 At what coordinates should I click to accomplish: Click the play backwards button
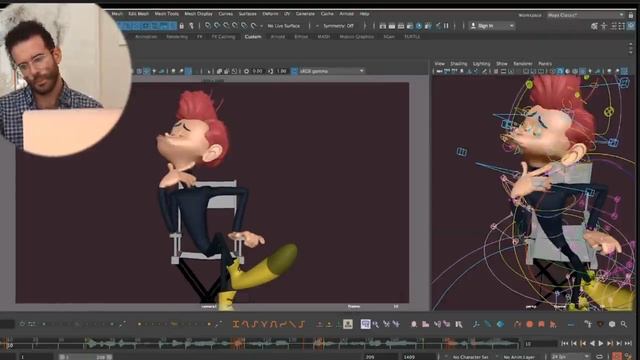click(x=592, y=344)
